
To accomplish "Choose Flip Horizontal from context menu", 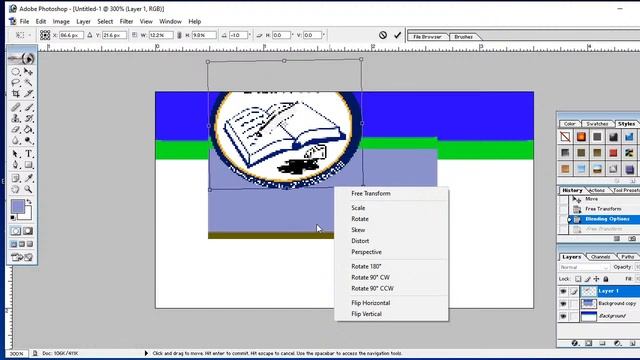I will coord(371,303).
